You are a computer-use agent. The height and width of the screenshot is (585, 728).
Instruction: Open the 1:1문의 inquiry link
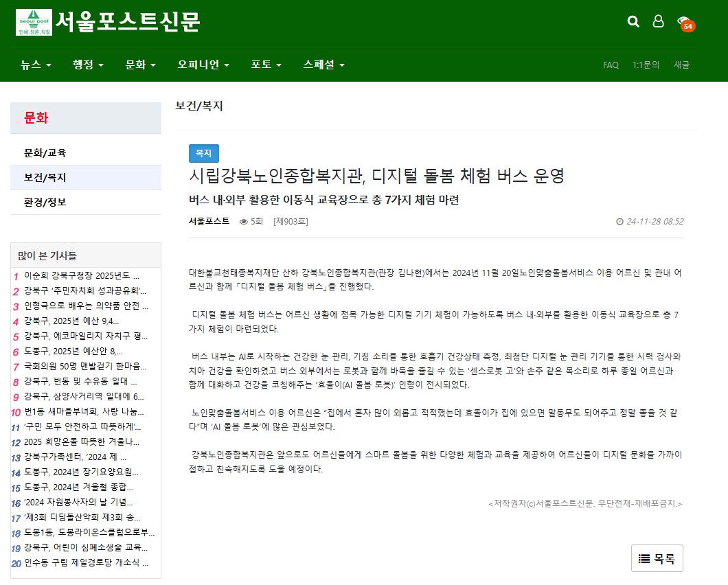point(646,65)
